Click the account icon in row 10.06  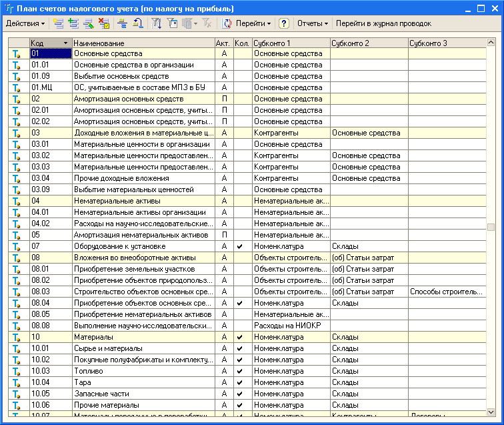click(16, 405)
